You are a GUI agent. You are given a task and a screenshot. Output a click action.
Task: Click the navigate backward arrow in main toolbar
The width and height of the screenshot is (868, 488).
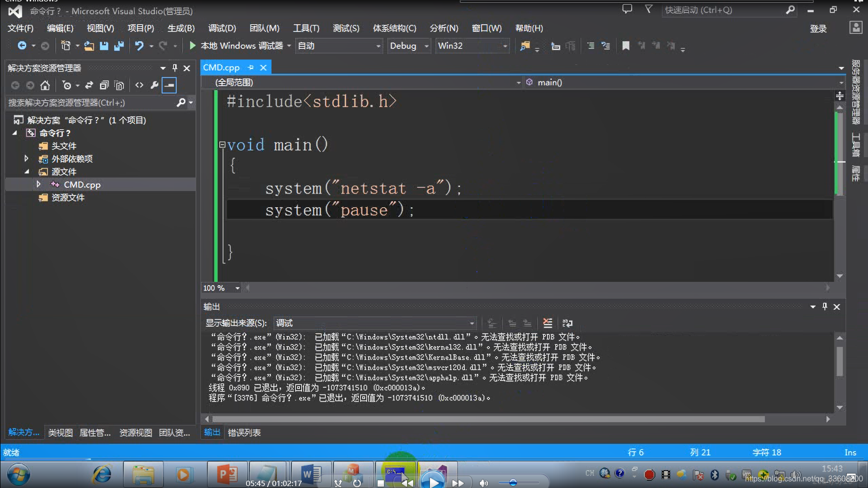click(22, 46)
